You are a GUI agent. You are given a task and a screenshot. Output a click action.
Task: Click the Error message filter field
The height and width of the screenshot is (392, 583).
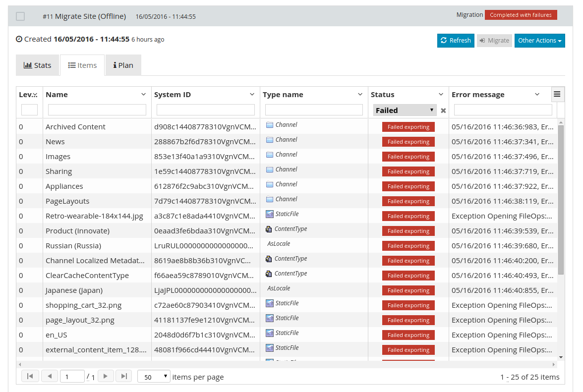pos(503,110)
